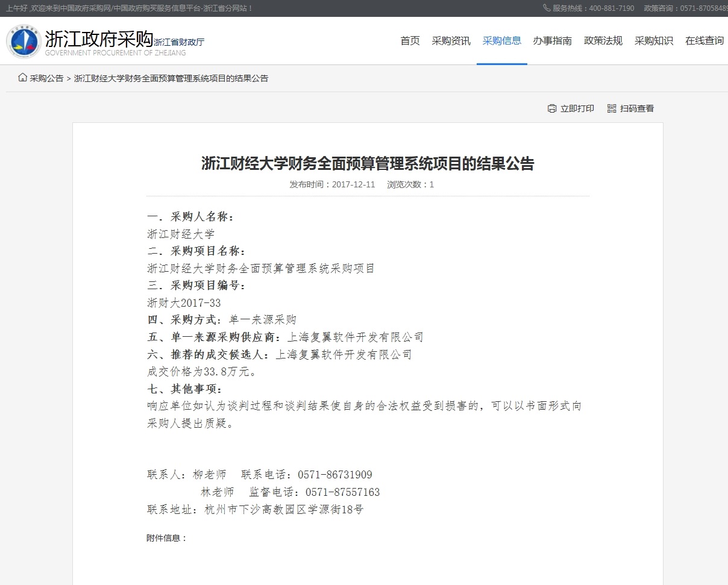
Task: Click the 浙江省财政厅 text beside the site name
Action: coord(179,42)
